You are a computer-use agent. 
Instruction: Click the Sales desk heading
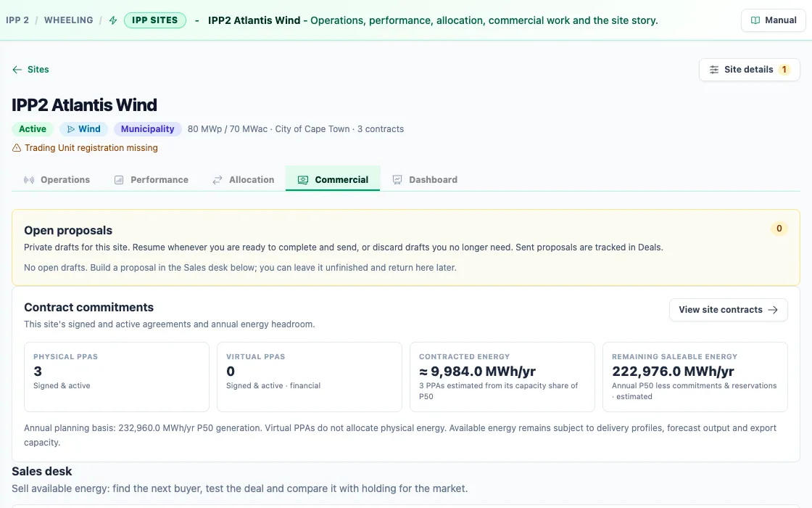pos(42,471)
